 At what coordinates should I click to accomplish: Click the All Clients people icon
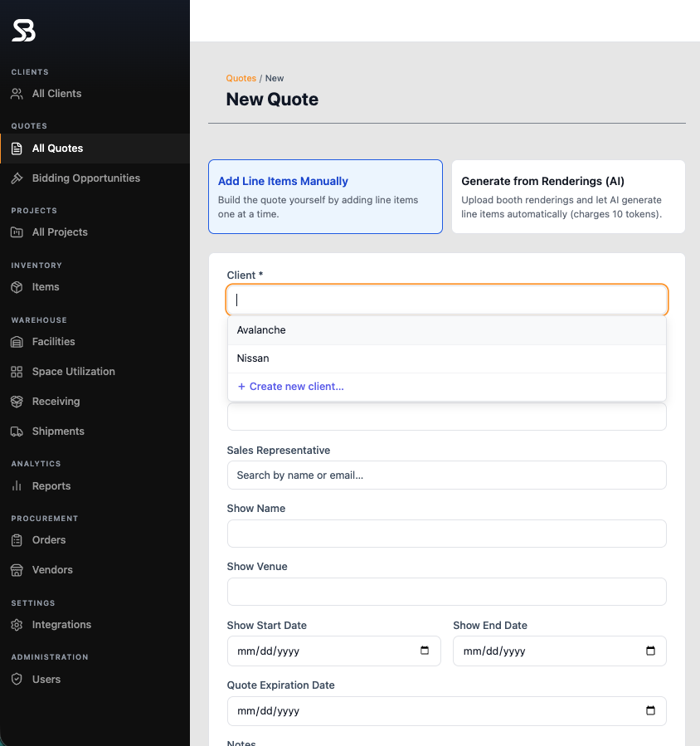tap(17, 94)
